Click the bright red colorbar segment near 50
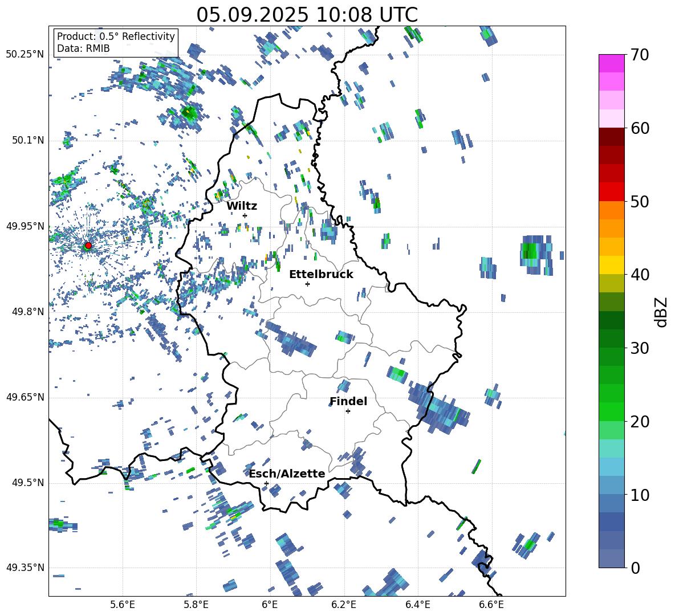Screen dimensions: 675x616 (x=611, y=192)
